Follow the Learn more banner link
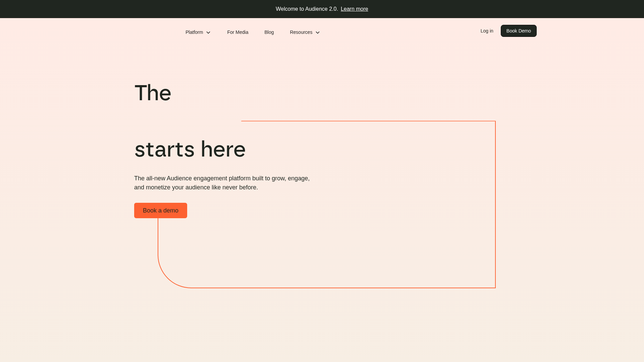 coord(354,9)
